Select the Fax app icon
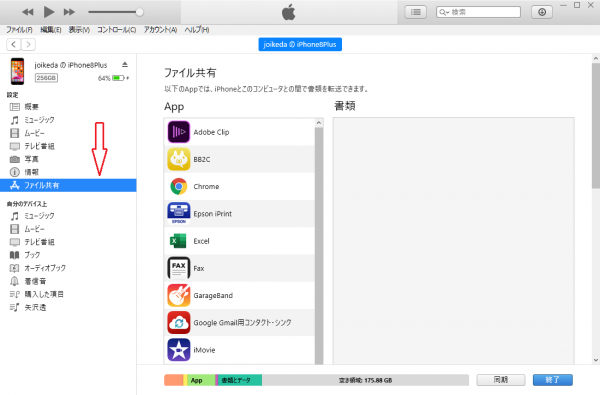 coord(178,268)
